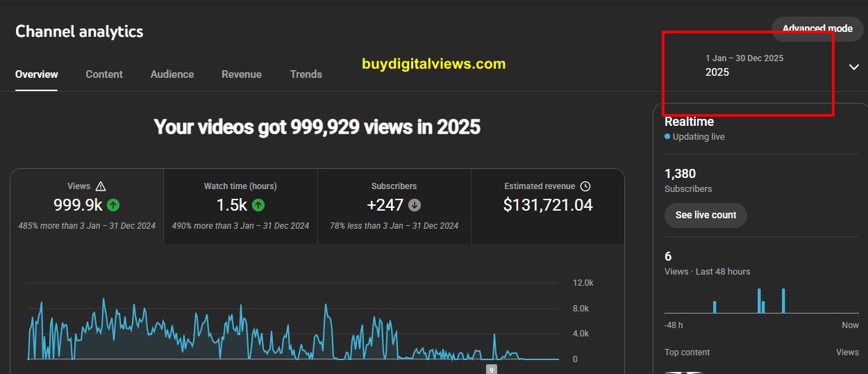This screenshot has height=374, width=868.
Task: Select the Trends tab
Action: point(306,74)
